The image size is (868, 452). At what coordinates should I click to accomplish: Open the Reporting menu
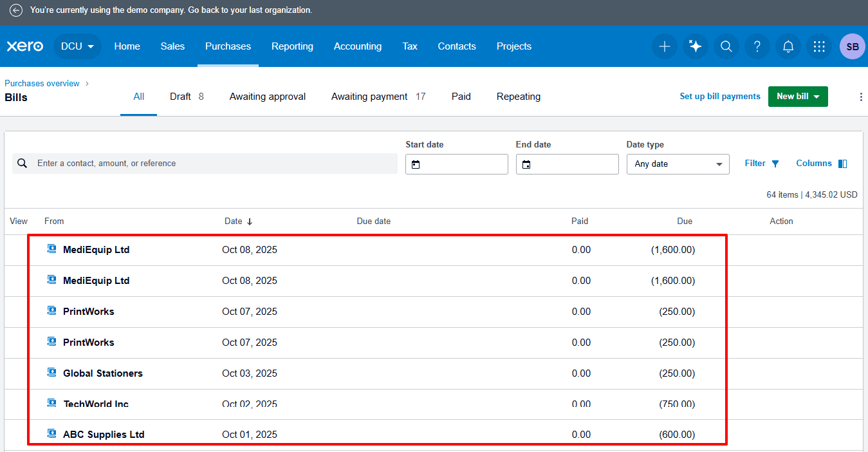click(292, 46)
